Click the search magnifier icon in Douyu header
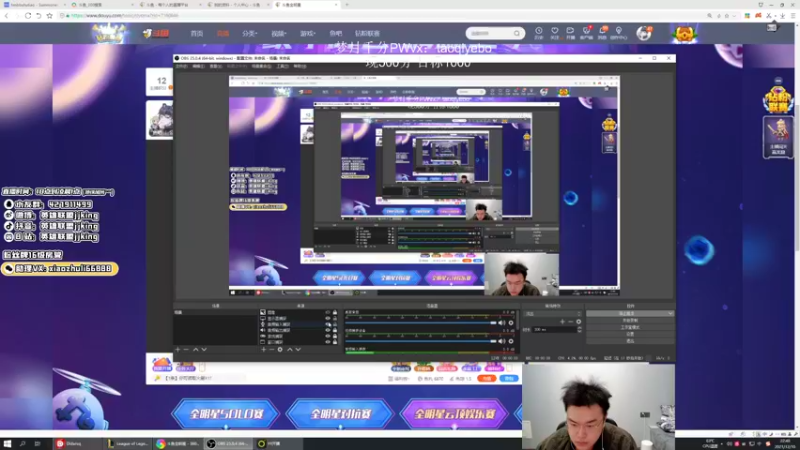Viewport: 800px width, 450px height. click(x=517, y=33)
